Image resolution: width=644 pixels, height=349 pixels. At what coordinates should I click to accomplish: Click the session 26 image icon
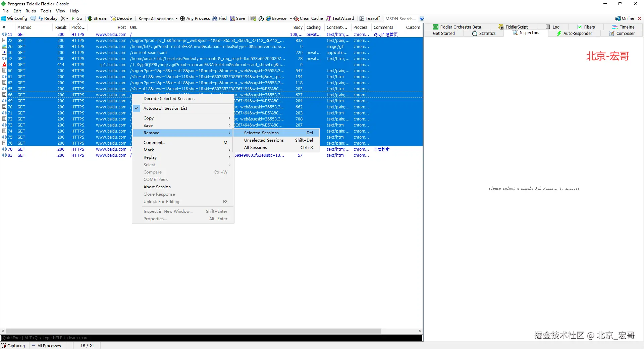(x=4, y=46)
